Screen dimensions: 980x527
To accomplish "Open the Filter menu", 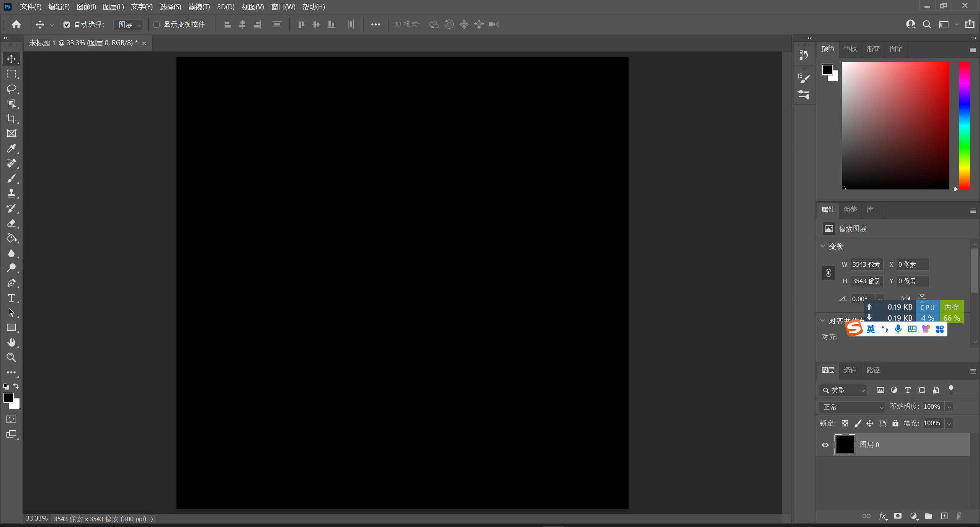I will pyautogui.click(x=199, y=7).
